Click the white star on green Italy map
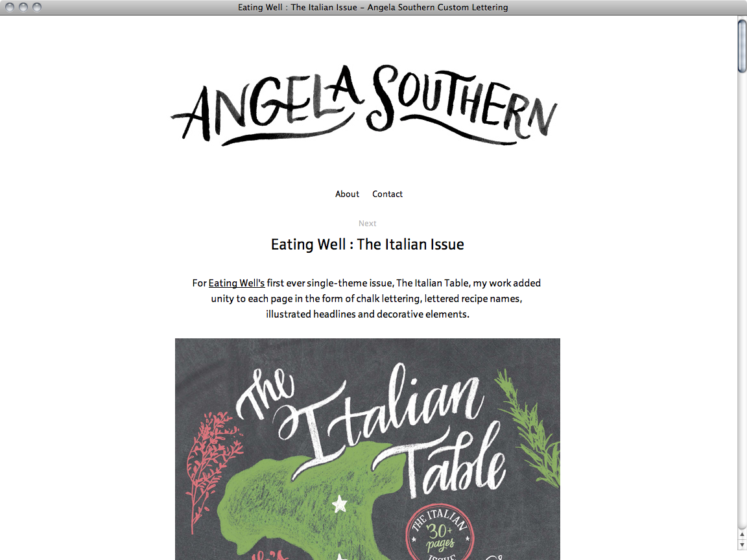This screenshot has height=560, width=747. coord(339,504)
